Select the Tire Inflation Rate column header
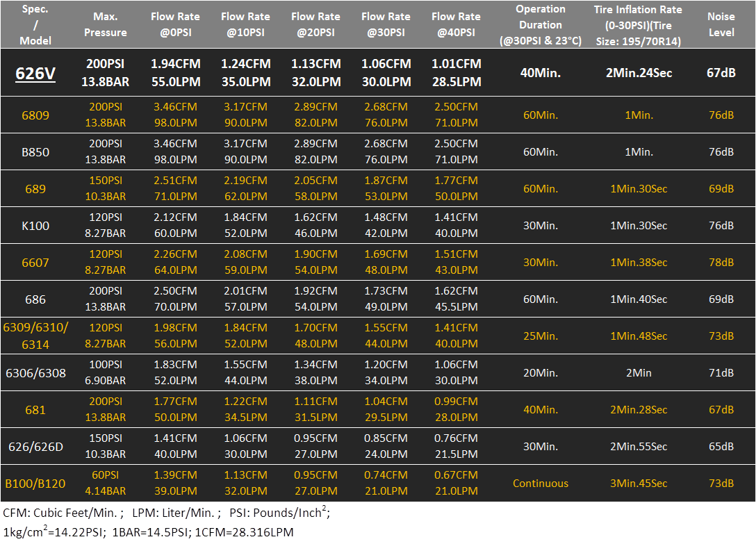The height and width of the screenshot is (544, 756). click(638, 25)
